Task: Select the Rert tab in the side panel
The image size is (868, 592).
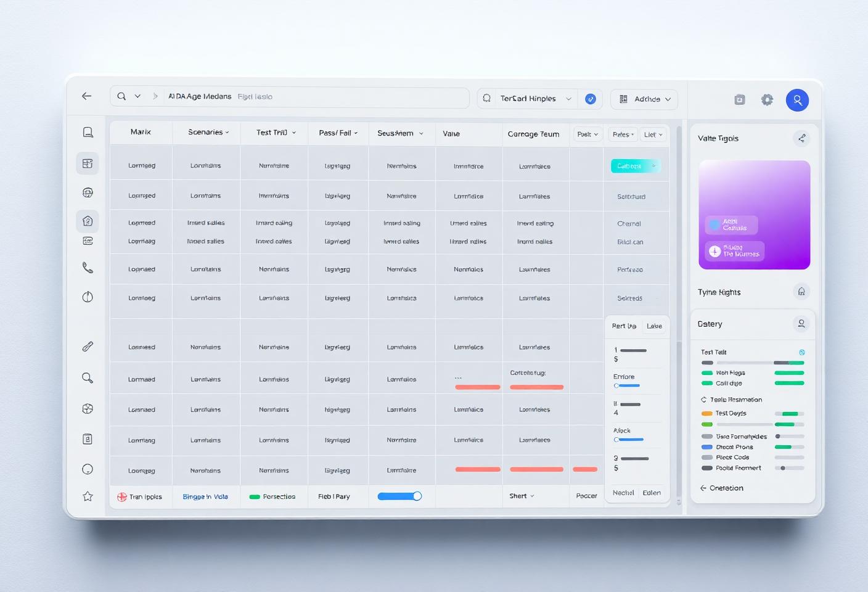Action: pyautogui.click(x=624, y=326)
